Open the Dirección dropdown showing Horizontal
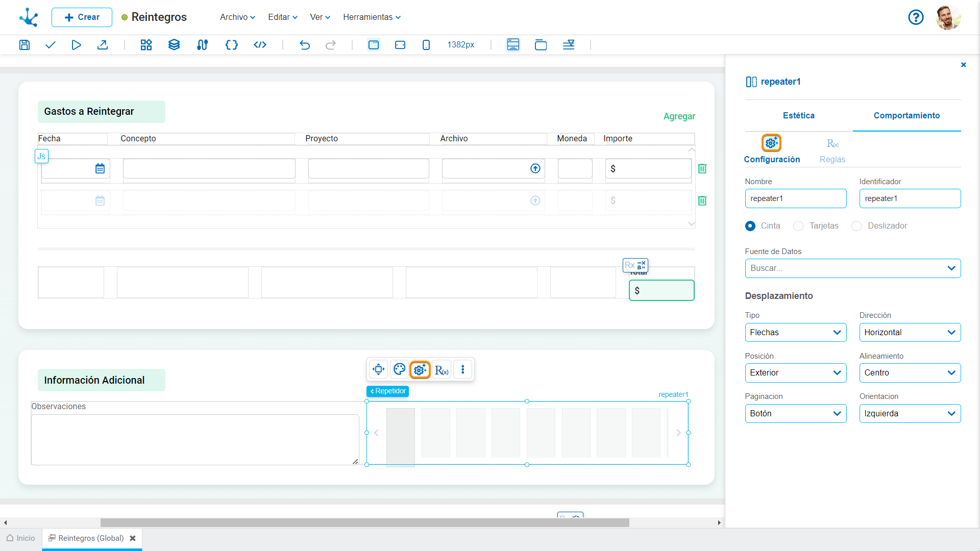This screenshot has width=980, height=551. tap(910, 333)
